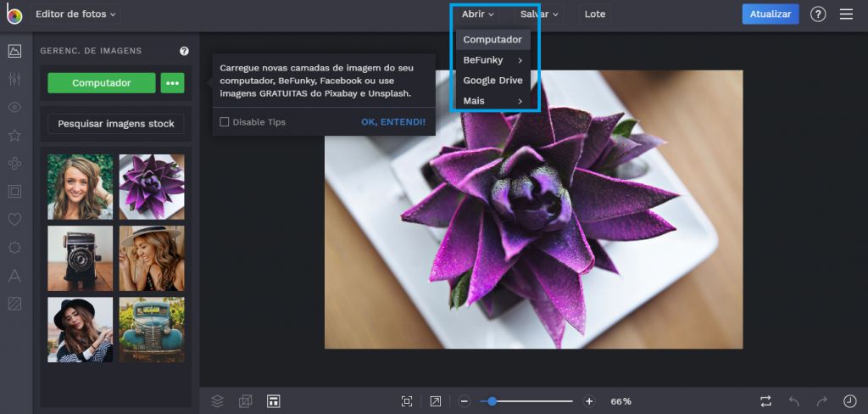This screenshot has height=414, width=868.
Task: Click the OK, ENTENDI! link
Action: [x=393, y=122]
